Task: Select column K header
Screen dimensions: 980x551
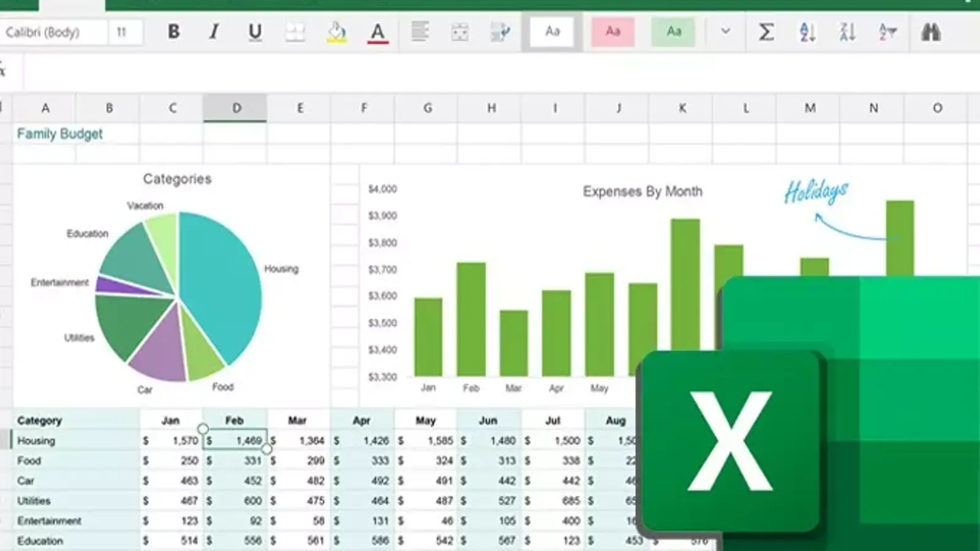Action: pyautogui.click(x=682, y=108)
